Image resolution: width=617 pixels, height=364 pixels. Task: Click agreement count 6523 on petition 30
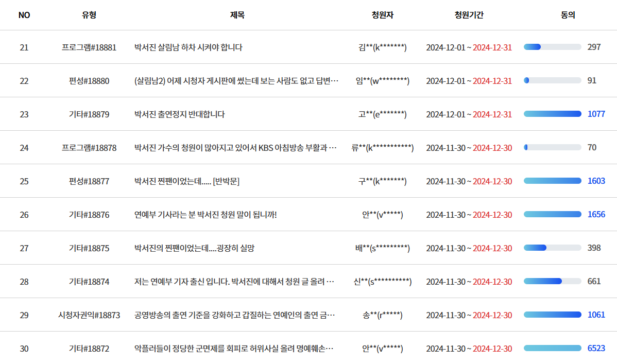point(600,348)
